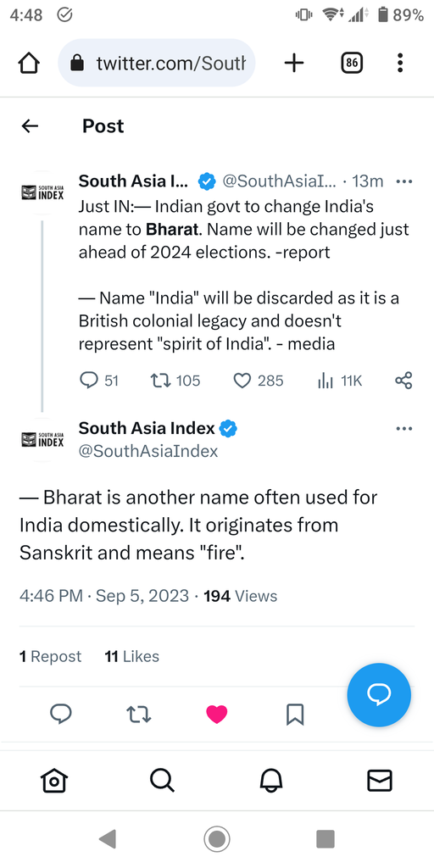Reply to first post with 51 comments
This screenshot has width=434, height=868.
99,381
